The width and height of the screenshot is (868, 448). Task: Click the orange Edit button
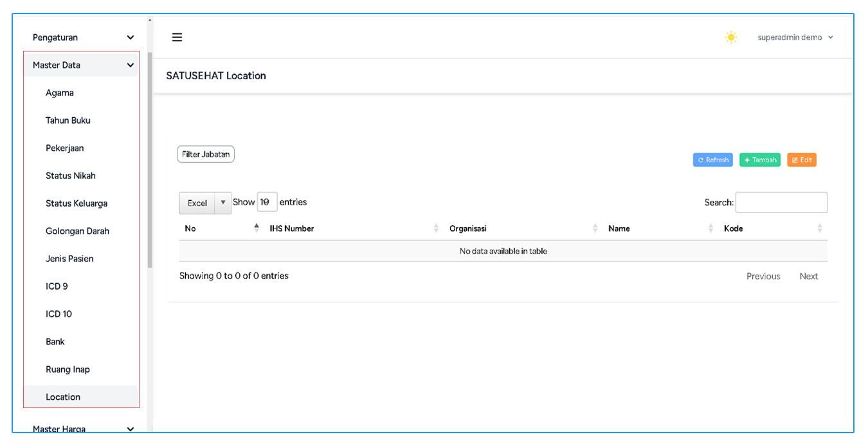click(x=801, y=160)
